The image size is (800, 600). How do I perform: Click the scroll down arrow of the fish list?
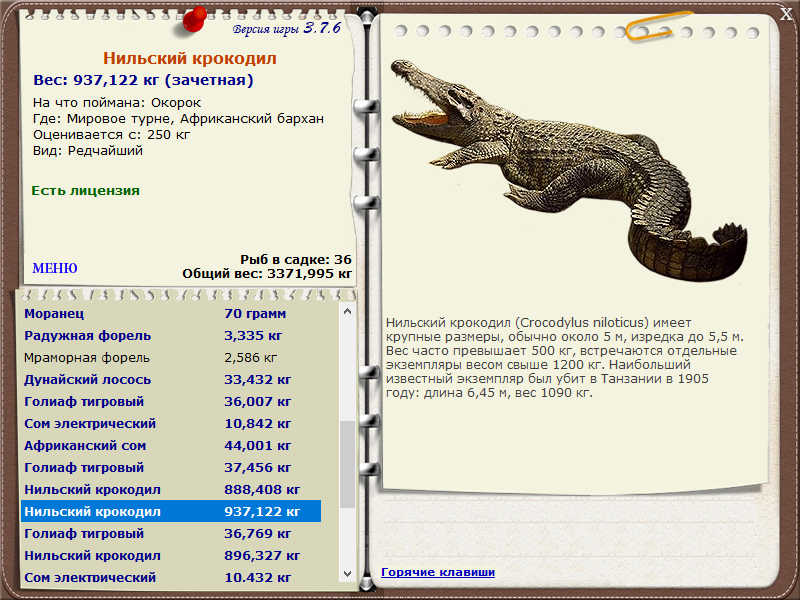(x=347, y=573)
